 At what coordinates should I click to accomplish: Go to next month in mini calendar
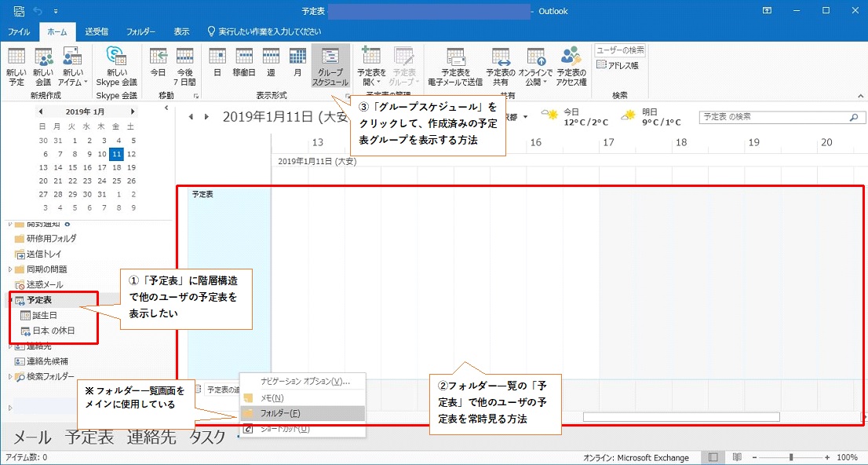pyautogui.click(x=133, y=112)
